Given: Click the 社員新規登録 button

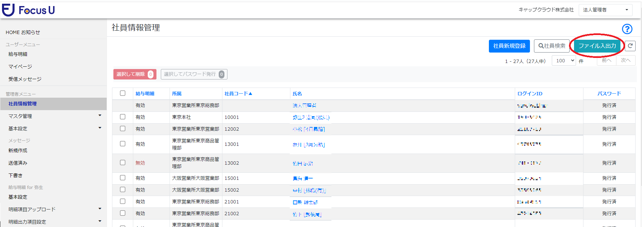Looking at the screenshot, I should click(509, 46).
